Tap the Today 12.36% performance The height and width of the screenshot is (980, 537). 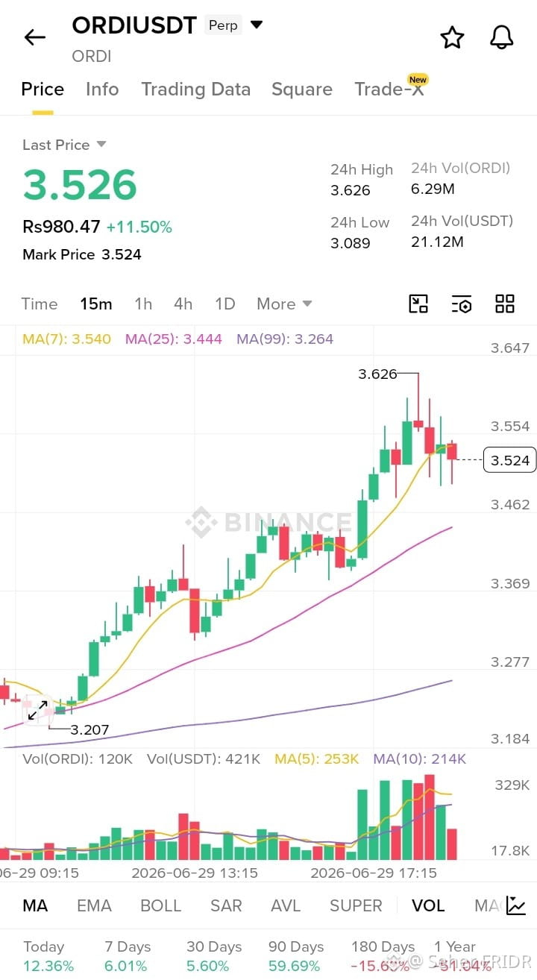pyautogui.click(x=48, y=956)
